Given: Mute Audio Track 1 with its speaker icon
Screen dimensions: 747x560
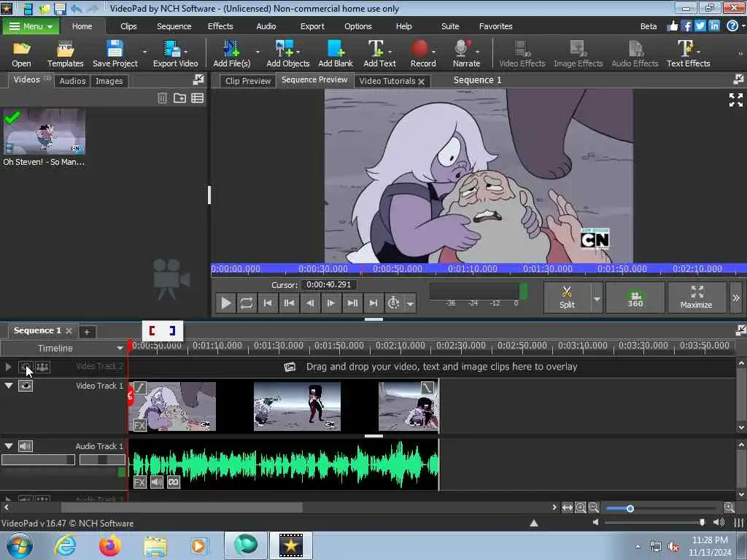Looking at the screenshot, I should (x=26, y=446).
